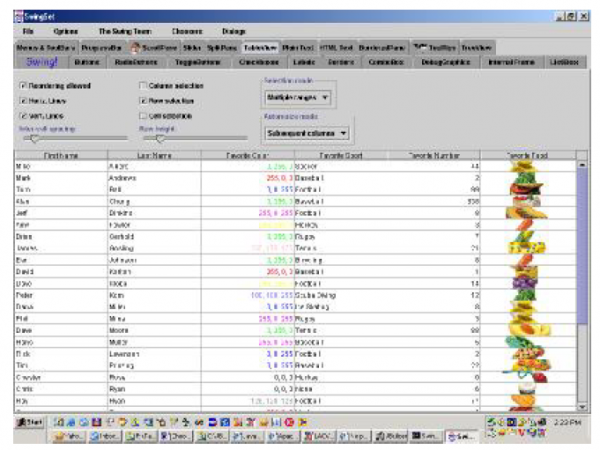Open the Multiple ranges selection mode dropdown

tap(295, 97)
